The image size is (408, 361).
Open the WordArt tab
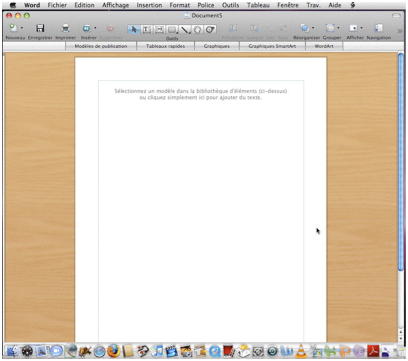tap(324, 46)
